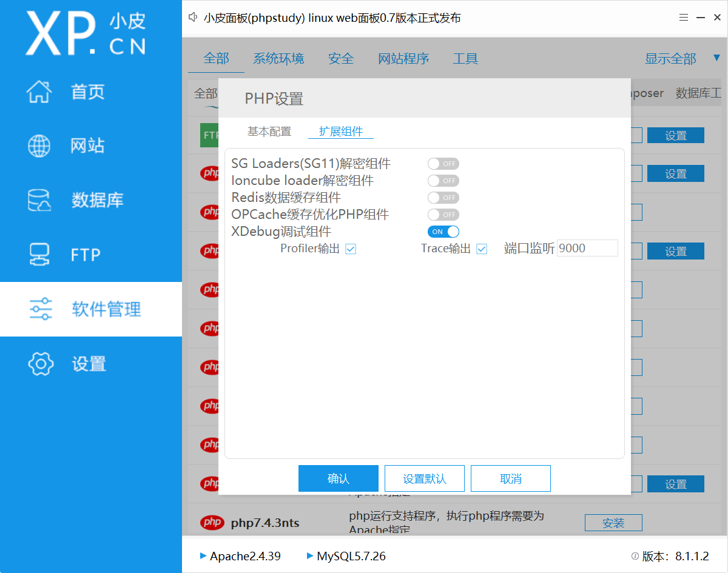The height and width of the screenshot is (573, 728).
Task: Close the 小皮面板 window
Action: pos(717,18)
